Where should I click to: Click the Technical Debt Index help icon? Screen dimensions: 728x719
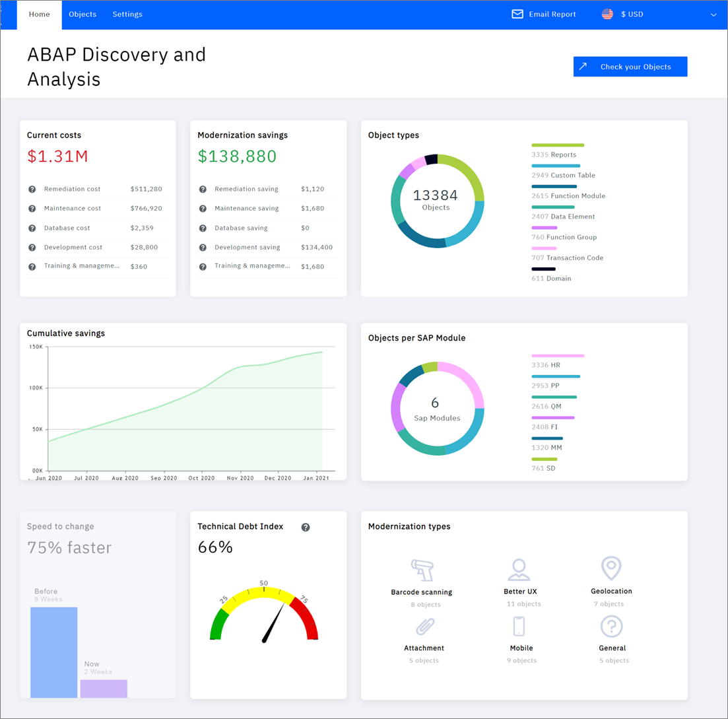[306, 527]
